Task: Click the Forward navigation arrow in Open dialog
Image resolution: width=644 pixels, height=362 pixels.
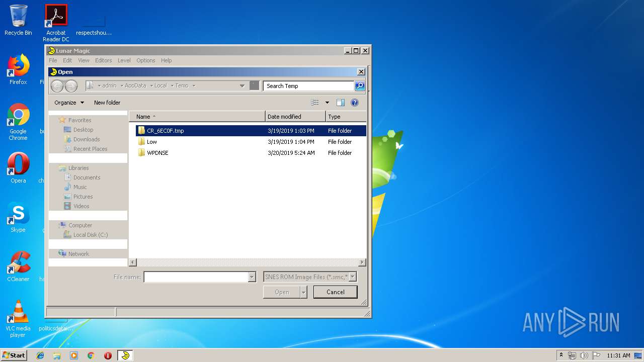Action: [x=71, y=86]
